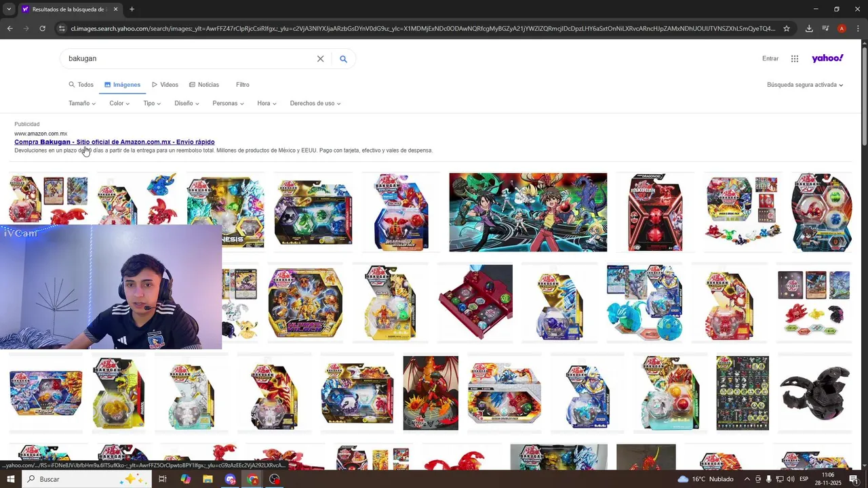The width and height of the screenshot is (868, 488).
Task: Open OBS Studio from the taskbar
Action: pyautogui.click(x=275, y=479)
